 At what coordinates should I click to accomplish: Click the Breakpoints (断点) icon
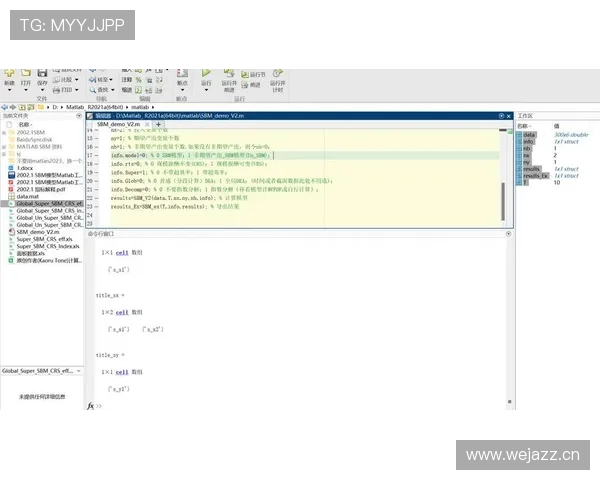pos(182,75)
